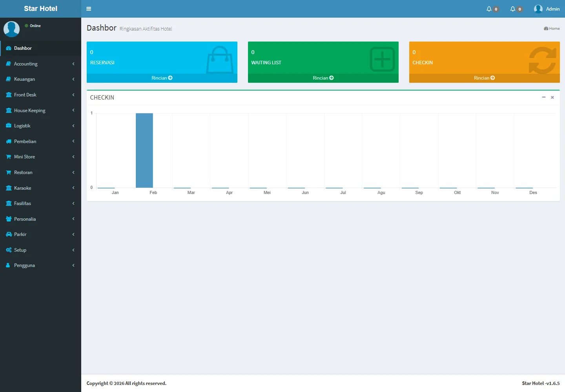Click the Admin user avatar icon
This screenshot has width=565, height=392.
click(x=538, y=9)
